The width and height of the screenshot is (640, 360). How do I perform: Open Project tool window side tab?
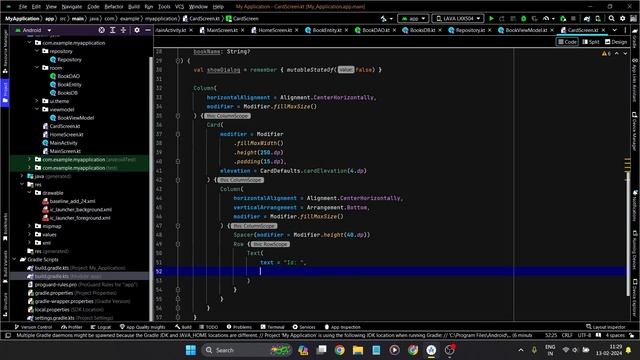tap(5, 93)
